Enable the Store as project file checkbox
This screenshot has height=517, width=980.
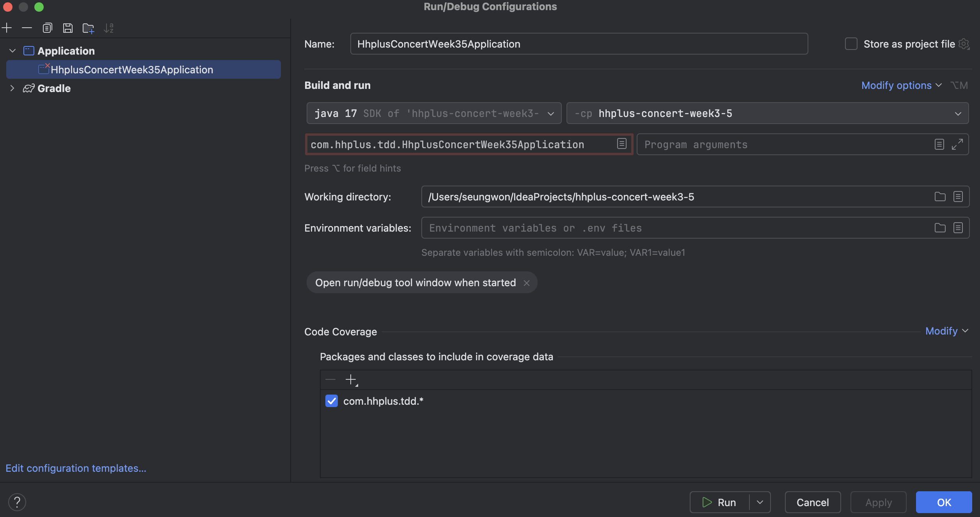pos(851,44)
